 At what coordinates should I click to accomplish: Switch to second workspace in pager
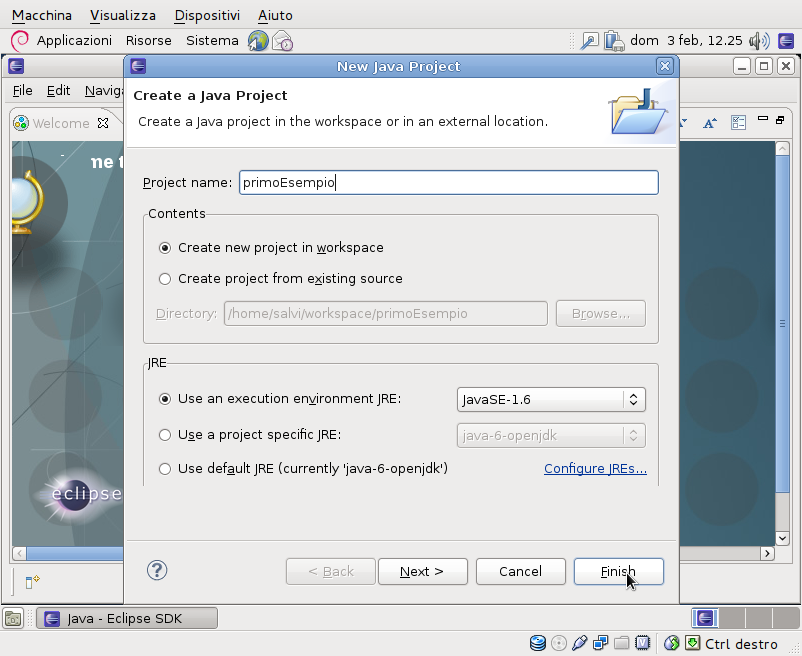click(732, 618)
